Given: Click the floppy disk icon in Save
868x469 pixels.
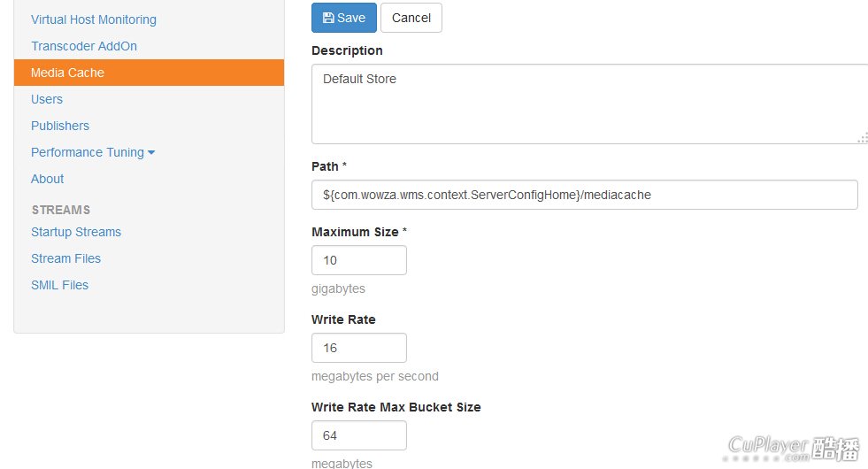Looking at the screenshot, I should coord(328,18).
